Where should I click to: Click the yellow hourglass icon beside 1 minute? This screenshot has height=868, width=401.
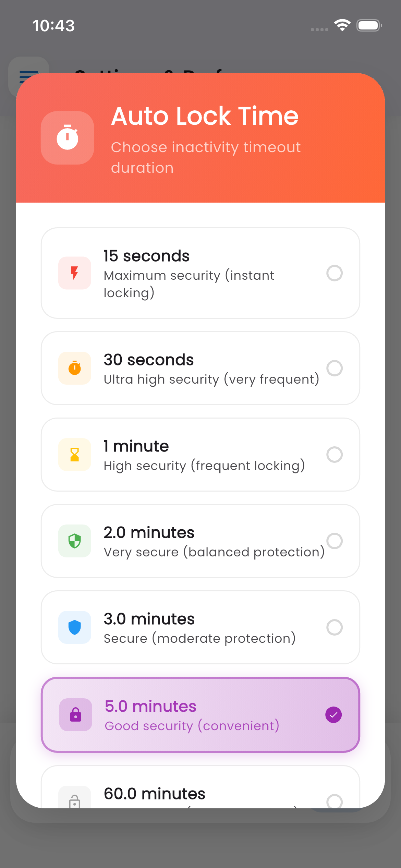point(74,455)
